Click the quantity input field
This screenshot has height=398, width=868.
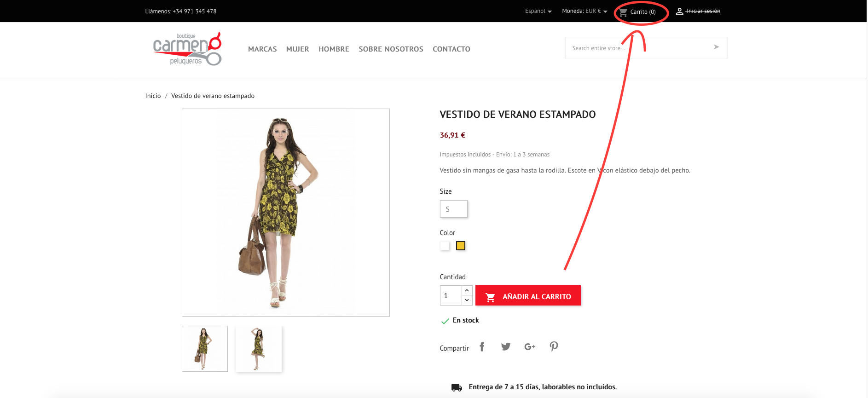pos(451,295)
